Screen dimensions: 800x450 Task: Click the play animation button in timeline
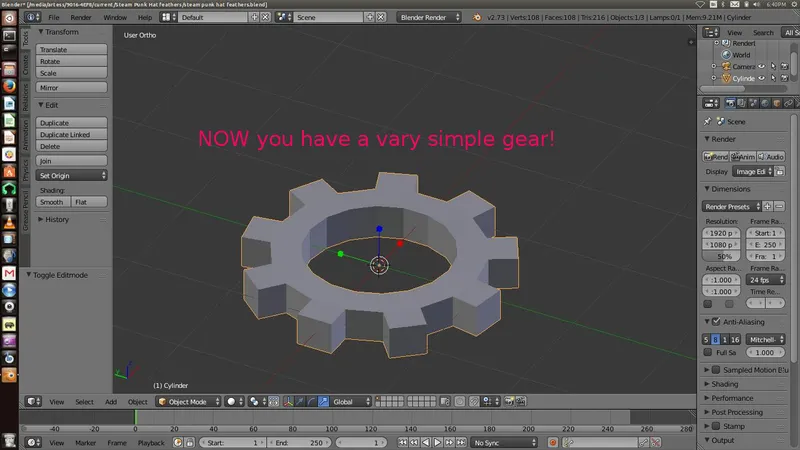[x=437, y=442]
